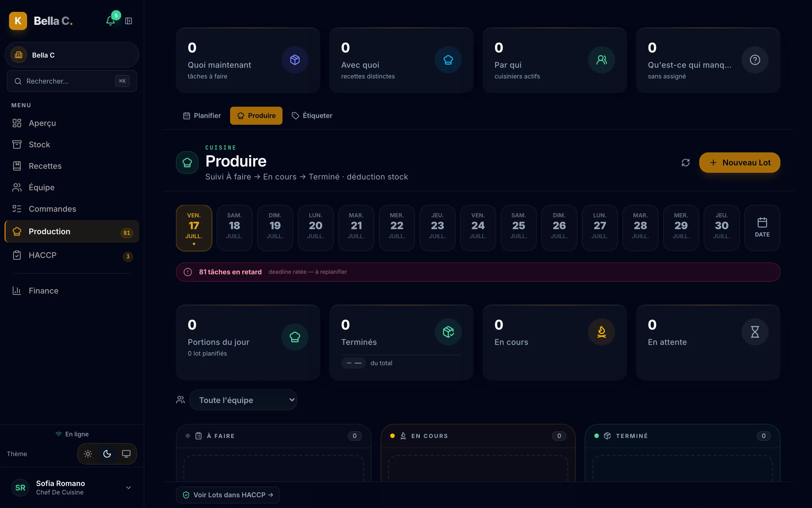Click Production 81 count badge
This screenshot has height=508, width=812.
click(x=127, y=233)
